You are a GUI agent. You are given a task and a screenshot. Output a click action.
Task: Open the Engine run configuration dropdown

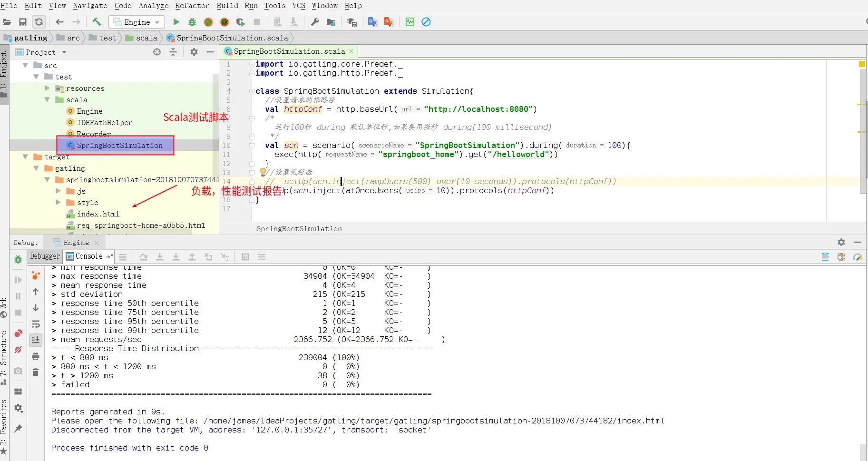coord(137,22)
